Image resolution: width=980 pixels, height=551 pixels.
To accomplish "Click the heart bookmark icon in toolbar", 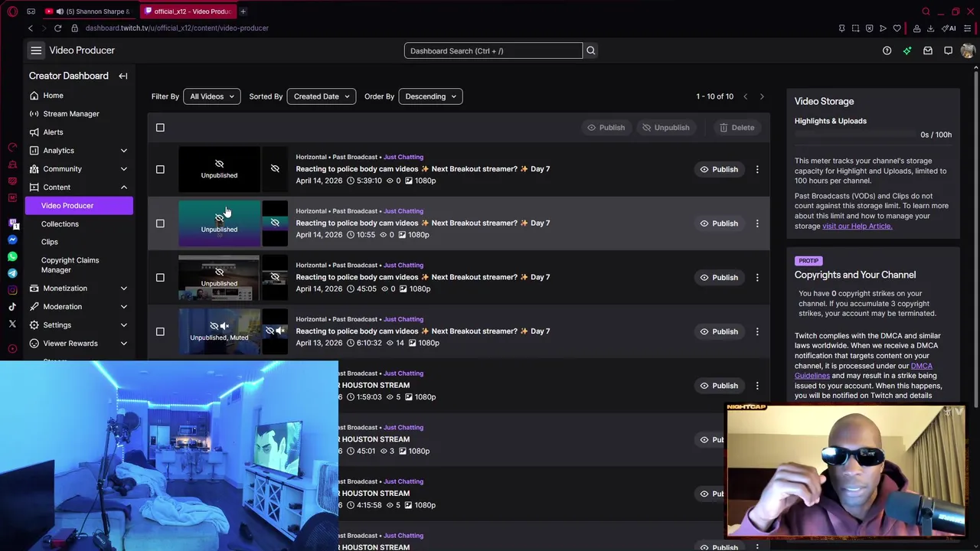I will 897,28.
